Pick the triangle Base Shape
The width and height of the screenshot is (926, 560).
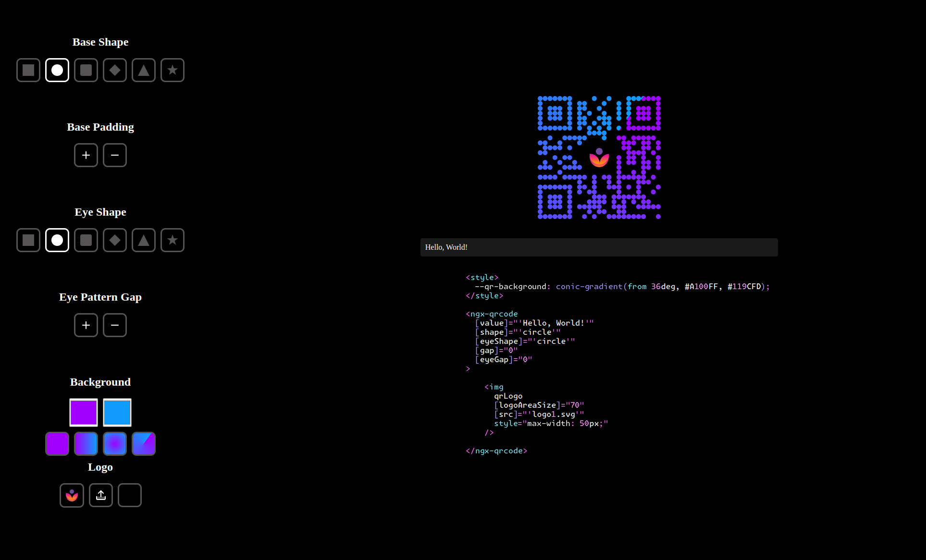[144, 70]
